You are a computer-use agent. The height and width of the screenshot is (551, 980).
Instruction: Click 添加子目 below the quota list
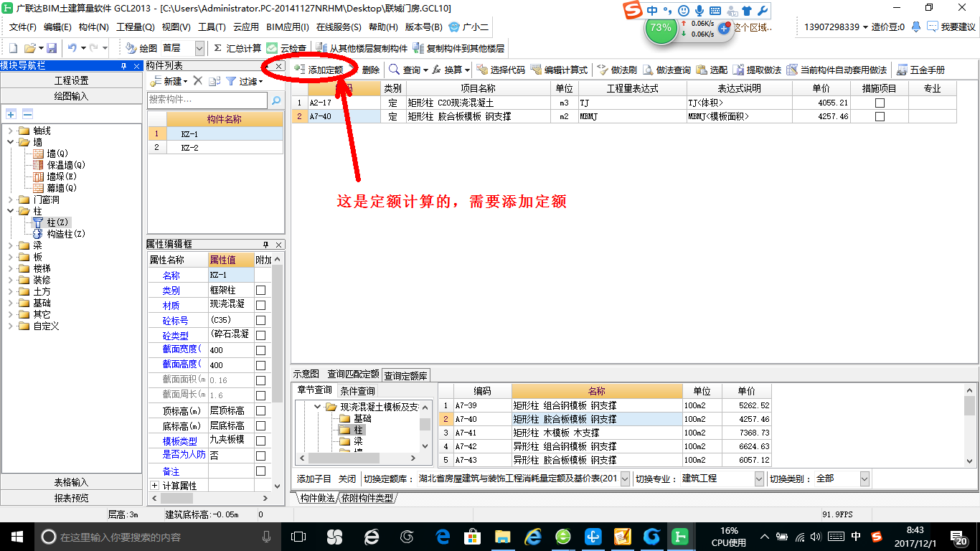[x=314, y=478]
